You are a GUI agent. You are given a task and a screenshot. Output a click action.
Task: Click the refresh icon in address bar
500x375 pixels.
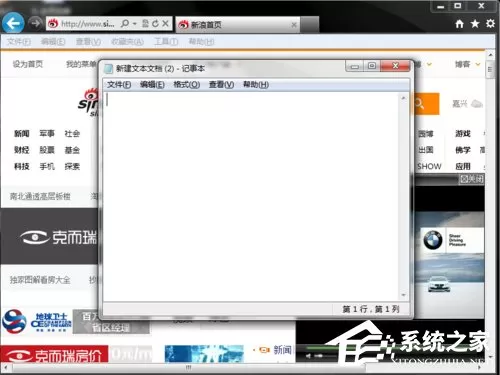pyautogui.click(x=155, y=24)
